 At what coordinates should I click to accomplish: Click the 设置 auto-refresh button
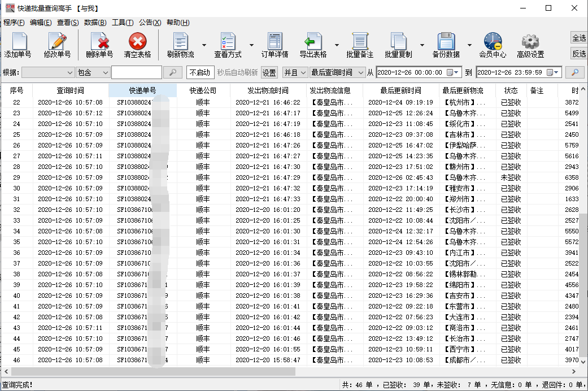tap(269, 72)
